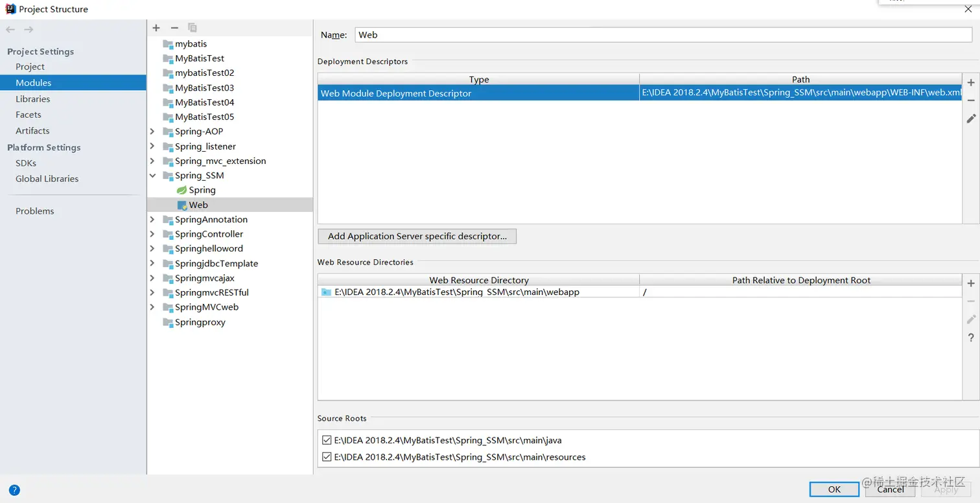Viewport: 980px width, 503px height.
Task: Confirm changes with the OK button
Action: 834,489
